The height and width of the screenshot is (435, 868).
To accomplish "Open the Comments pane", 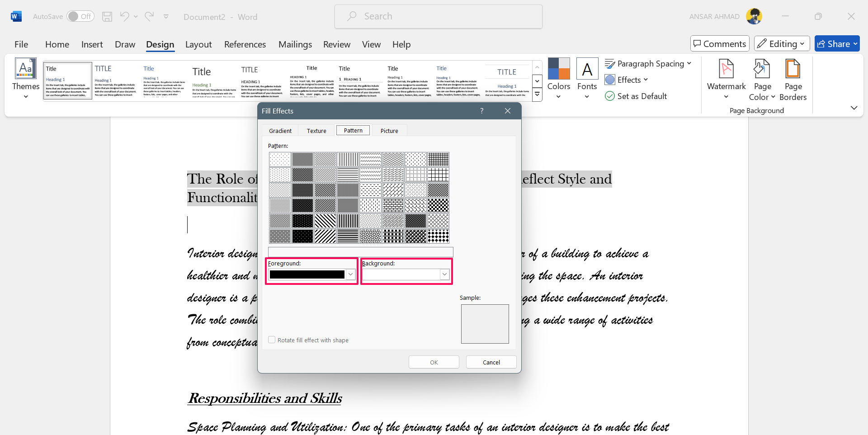I will [720, 43].
